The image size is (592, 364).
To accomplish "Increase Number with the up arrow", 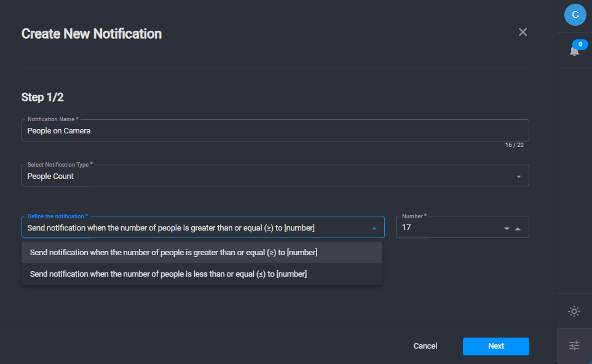I will pos(518,229).
